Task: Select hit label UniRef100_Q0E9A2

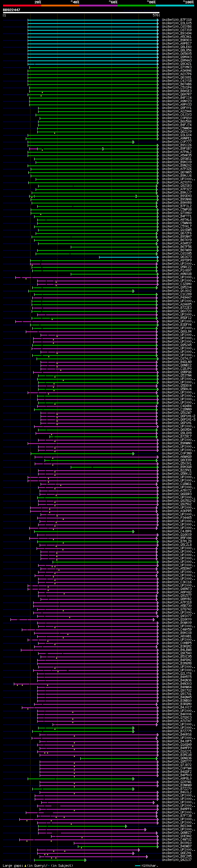Action: click(x=176, y=836)
